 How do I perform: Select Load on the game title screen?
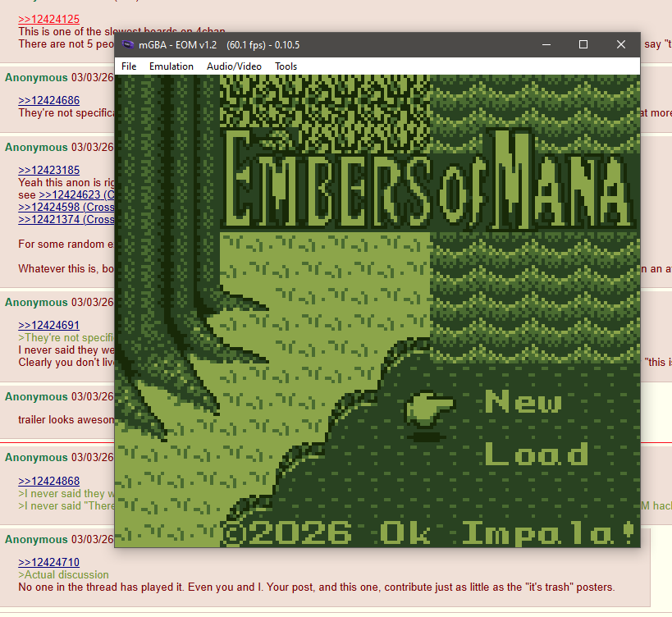pos(536,454)
